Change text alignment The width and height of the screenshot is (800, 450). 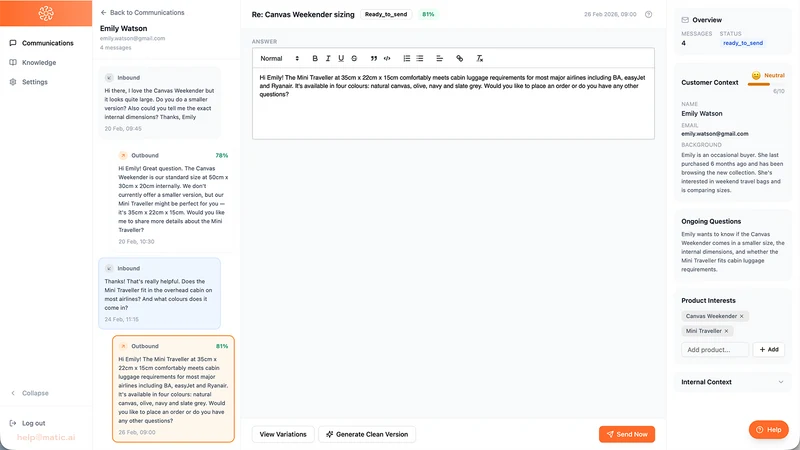pyautogui.click(x=439, y=58)
